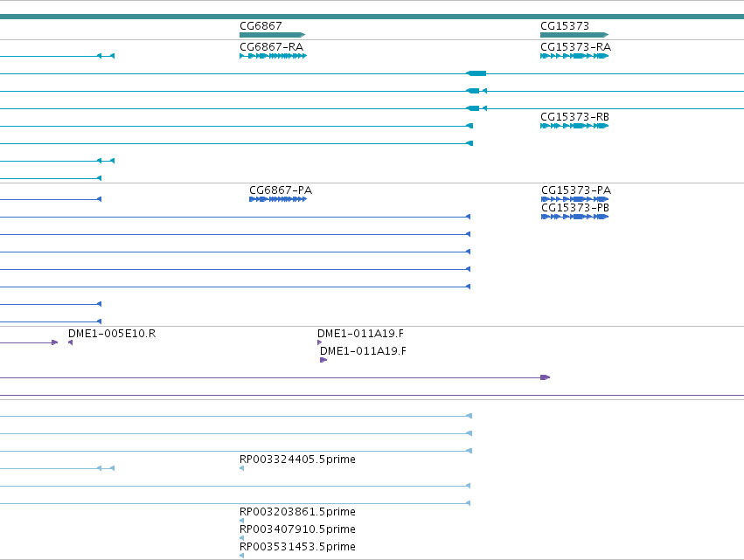744x560 pixels.
Task: Click the CG6867 gene arrow glyph
Action: pos(273,35)
